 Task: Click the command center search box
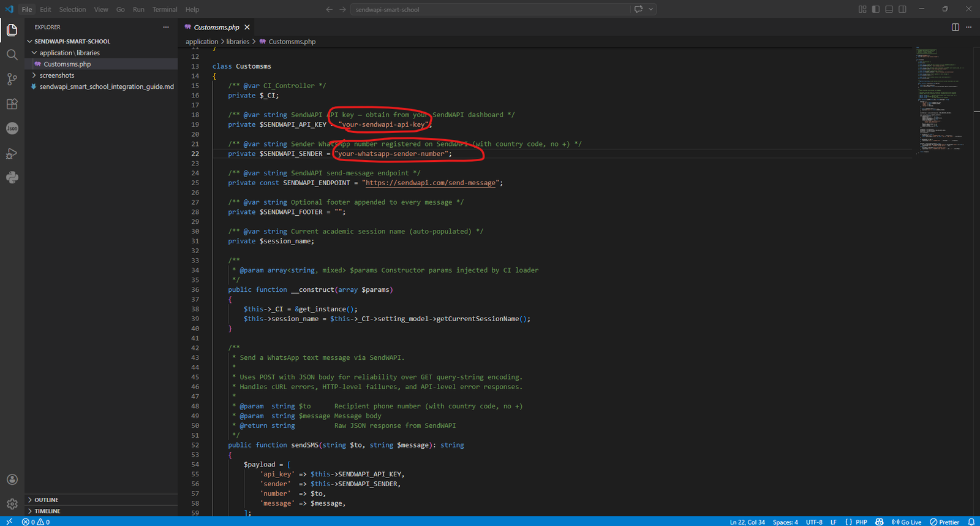[x=490, y=9]
